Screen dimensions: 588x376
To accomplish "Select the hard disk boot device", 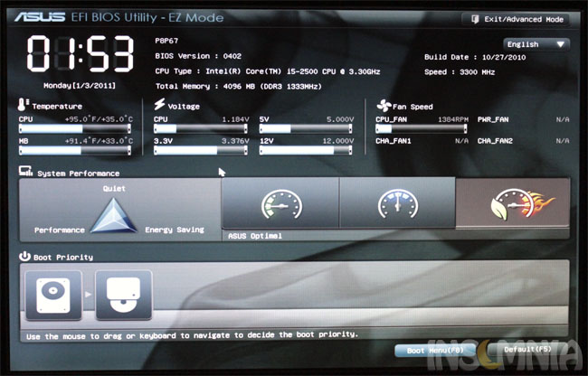I will (x=53, y=296).
